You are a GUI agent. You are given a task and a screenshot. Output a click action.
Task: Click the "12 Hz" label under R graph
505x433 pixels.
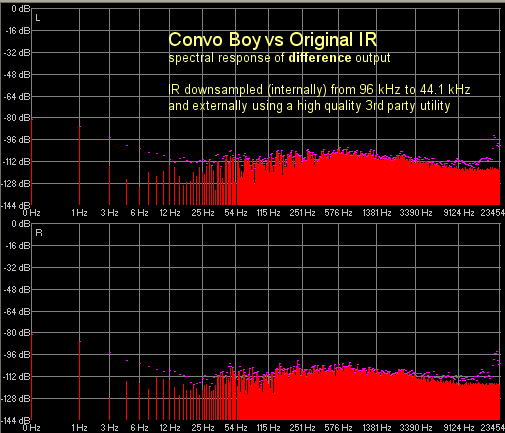click(170, 428)
